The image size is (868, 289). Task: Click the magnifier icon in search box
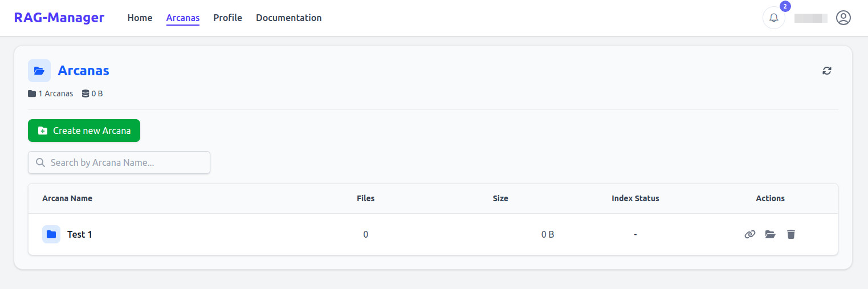tap(40, 162)
